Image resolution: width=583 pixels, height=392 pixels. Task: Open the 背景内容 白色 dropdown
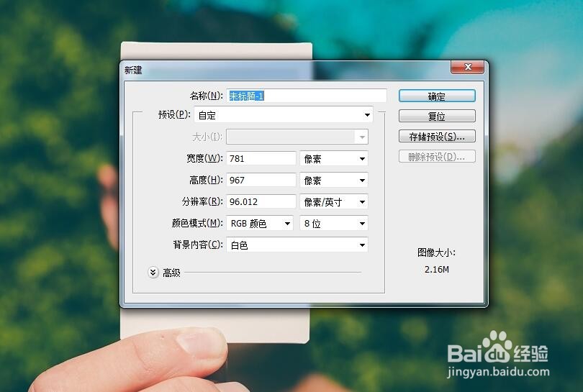(x=297, y=245)
